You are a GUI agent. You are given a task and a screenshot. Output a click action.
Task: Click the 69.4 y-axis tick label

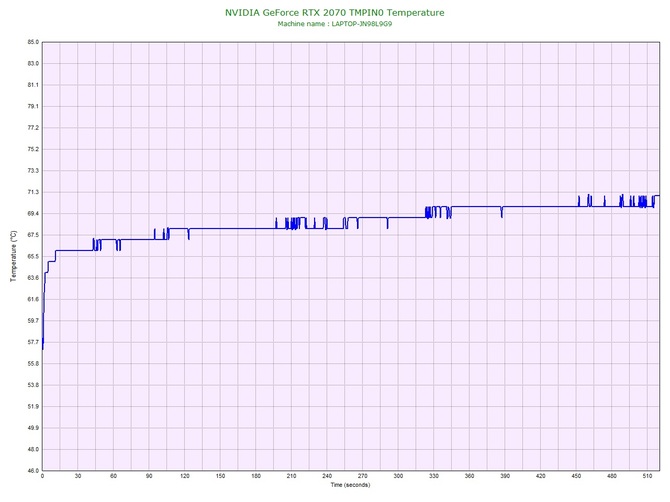[x=33, y=213]
